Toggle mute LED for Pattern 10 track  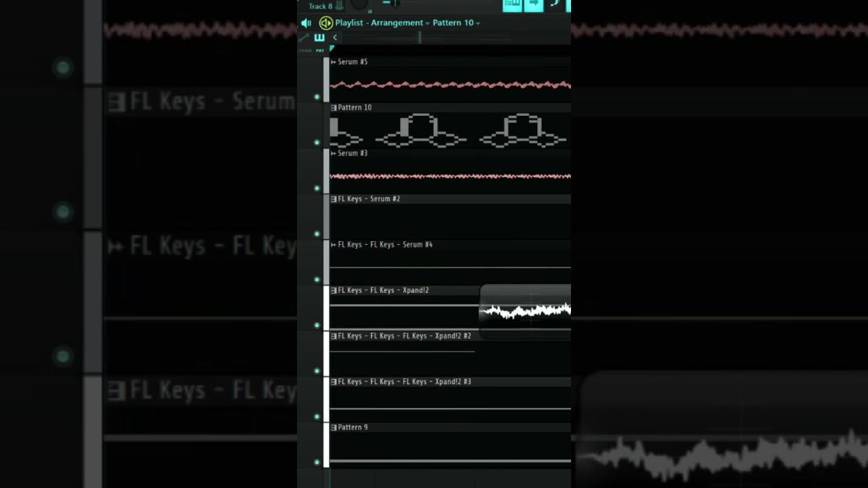tap(317, 142)
